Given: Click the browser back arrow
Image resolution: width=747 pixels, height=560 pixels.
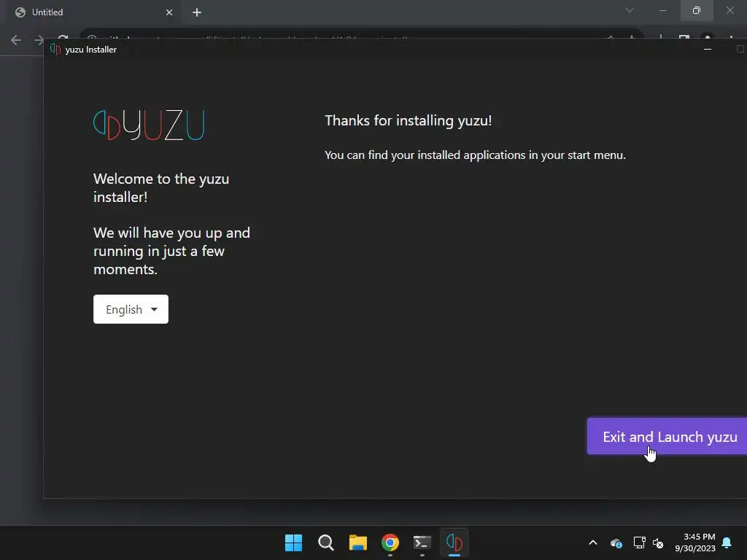Looking at the screenshot, I should (16, 40).
